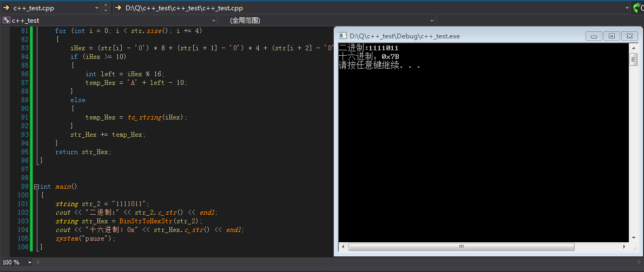
Task: Click line number 99 in the margin
Action: click(x=24, y=187)
